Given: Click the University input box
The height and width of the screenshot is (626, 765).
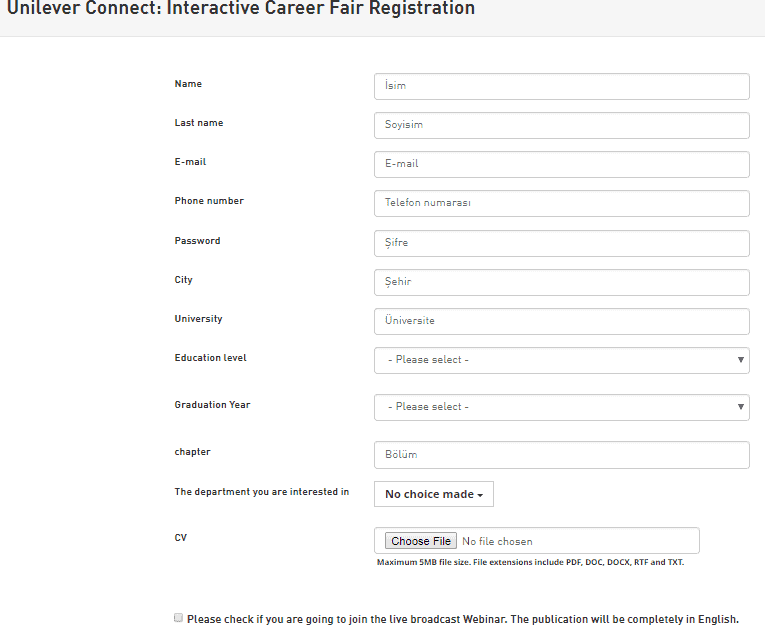Looking at the screenshot, I should pos(561,321).
